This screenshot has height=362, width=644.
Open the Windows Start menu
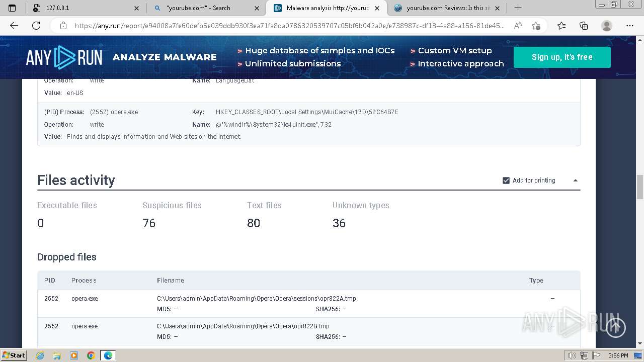[x=14, y=355]
